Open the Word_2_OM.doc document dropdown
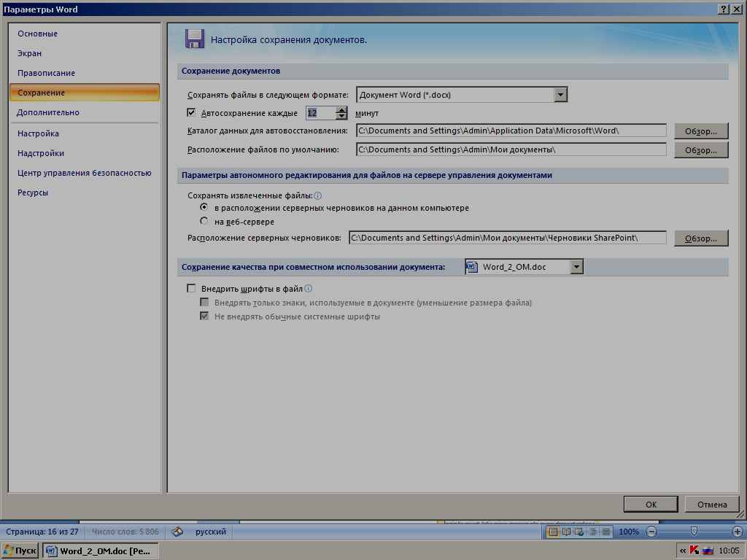Image resolution: width=747 pixels, height=560 pixels. 576,267
